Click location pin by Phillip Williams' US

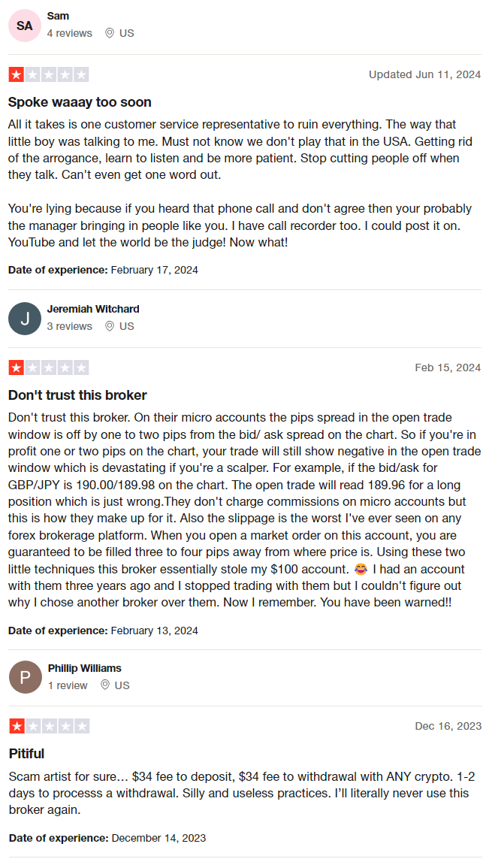pos(105,685)
